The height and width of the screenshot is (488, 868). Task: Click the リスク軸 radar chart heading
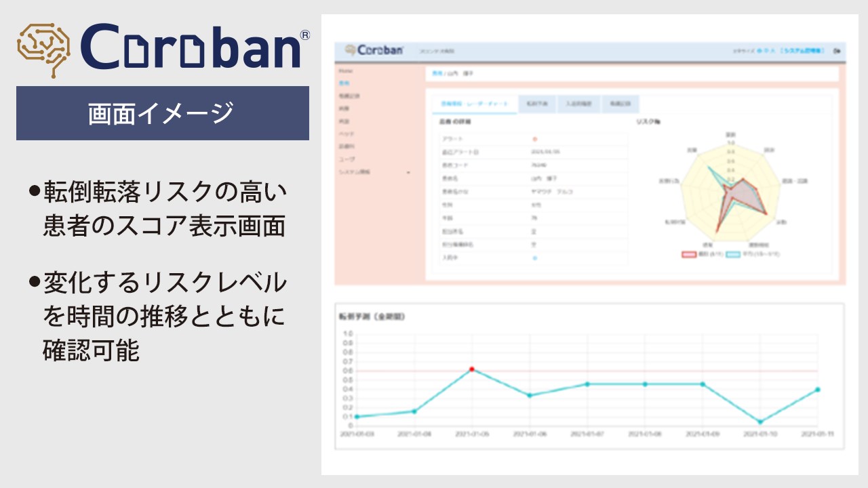point(648,122)
